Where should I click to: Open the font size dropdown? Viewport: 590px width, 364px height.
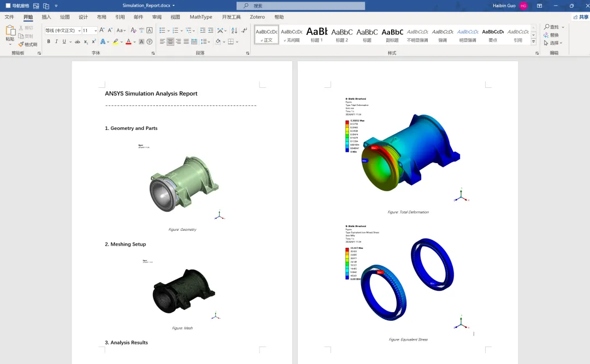click(x=96, y=31)
